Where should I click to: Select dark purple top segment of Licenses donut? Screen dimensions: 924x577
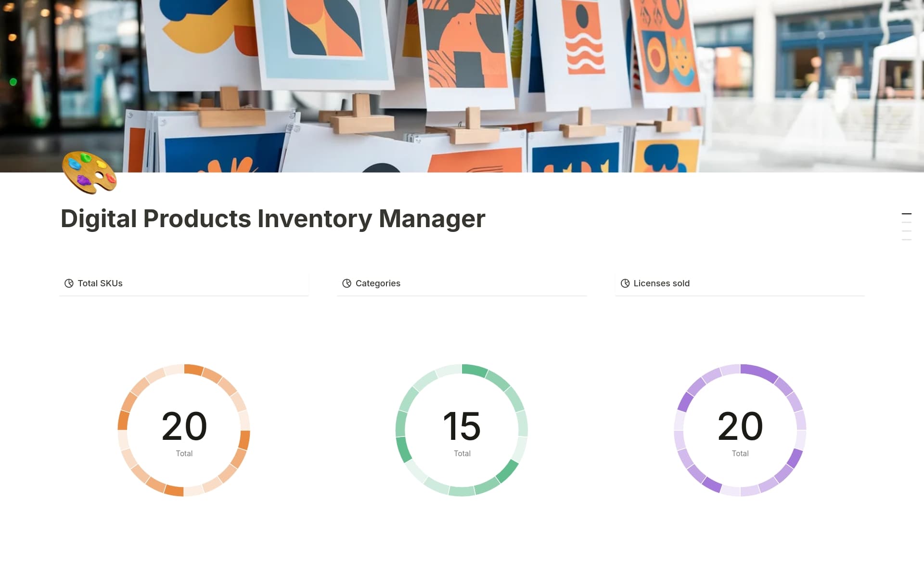pos(759,372)
